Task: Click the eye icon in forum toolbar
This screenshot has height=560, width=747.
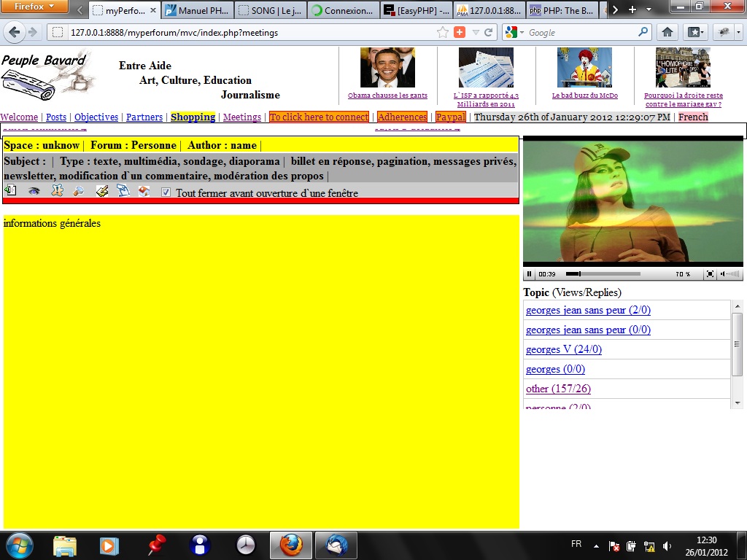Action: (x=34, y=192)
